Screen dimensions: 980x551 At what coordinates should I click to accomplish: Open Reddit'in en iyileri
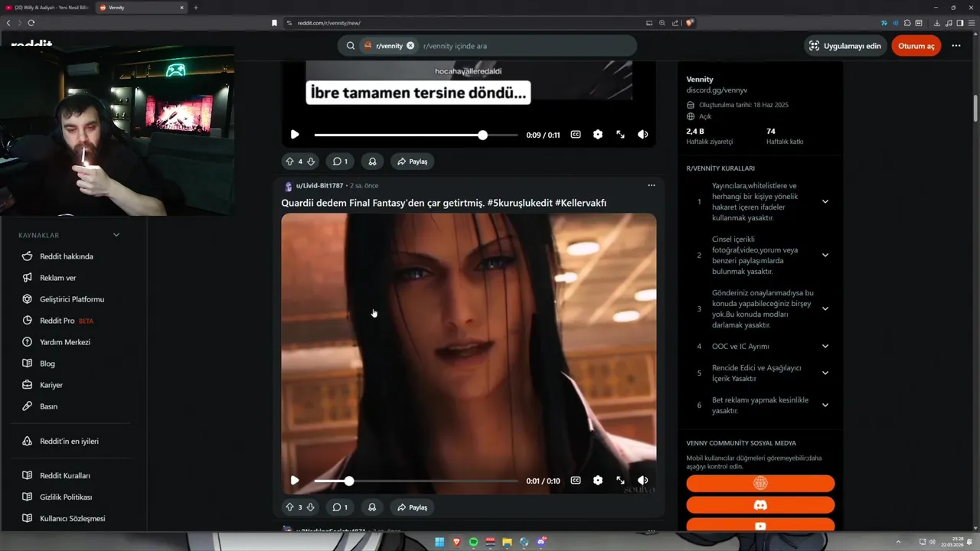(x=69, y=442)
